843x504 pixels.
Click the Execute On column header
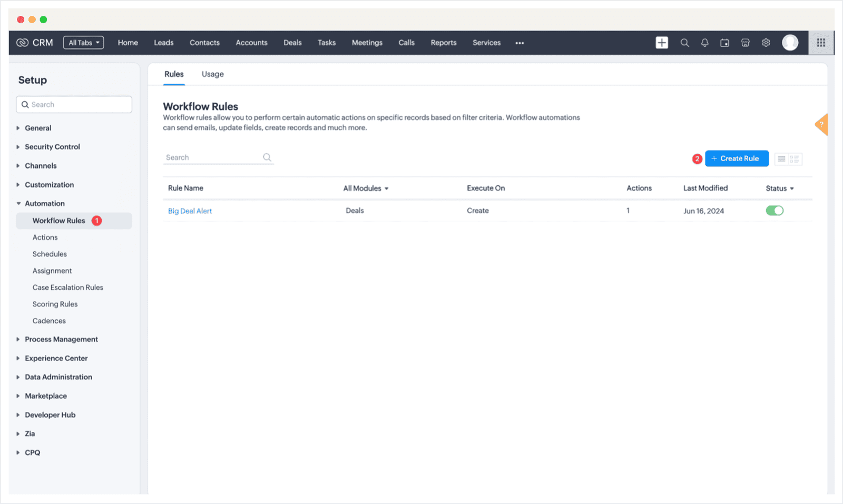click(486, 188)
